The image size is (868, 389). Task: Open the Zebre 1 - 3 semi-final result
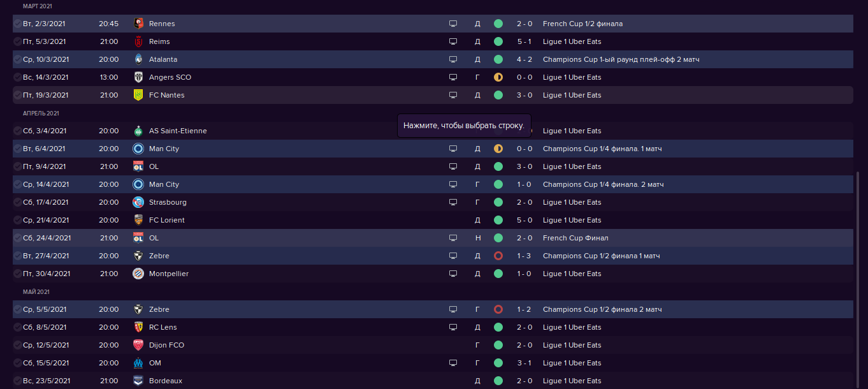(524, 256)
